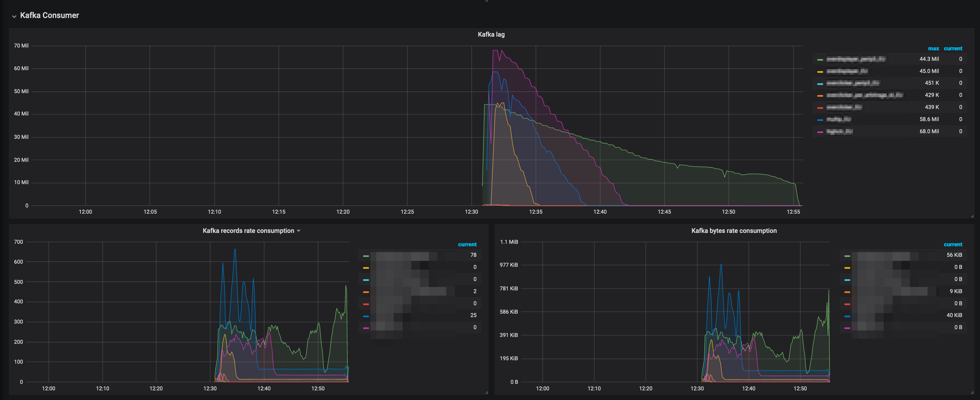
Task: Toggle the Kafka lag series with 451 K max
Action: point(853,83)
